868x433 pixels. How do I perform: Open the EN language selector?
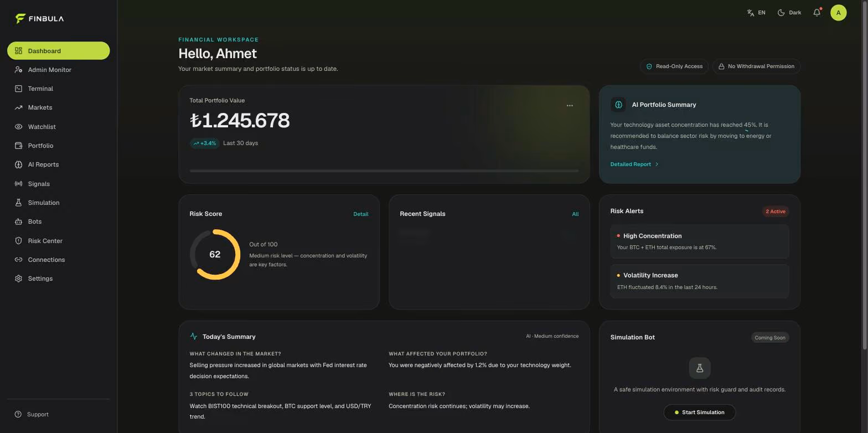756,13
